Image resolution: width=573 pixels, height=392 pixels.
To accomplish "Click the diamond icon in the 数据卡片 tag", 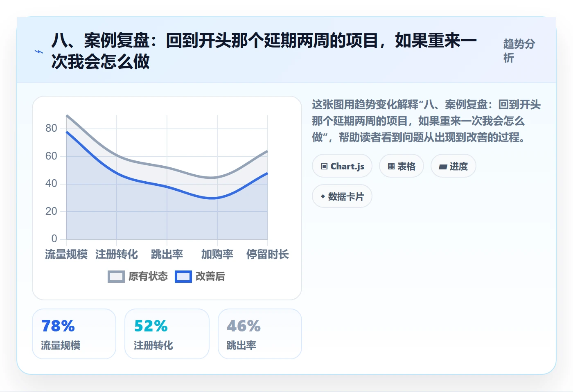I will click(323, 197).
